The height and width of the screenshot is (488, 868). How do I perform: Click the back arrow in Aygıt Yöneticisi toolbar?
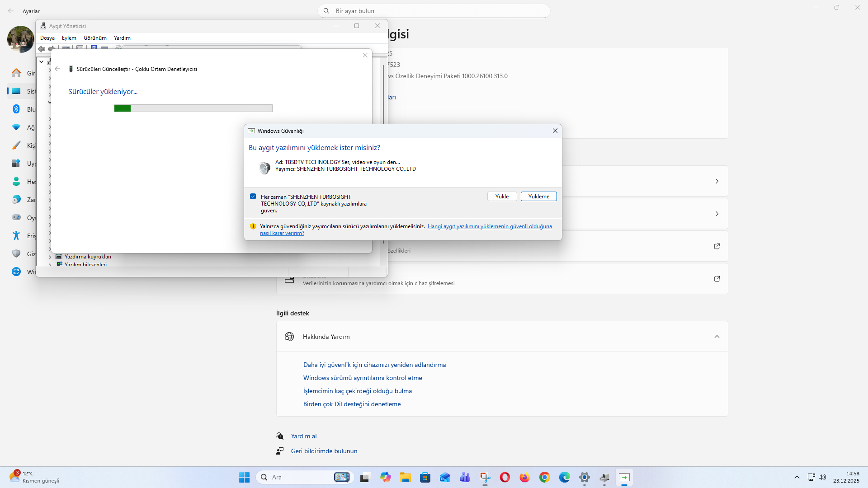42,49
